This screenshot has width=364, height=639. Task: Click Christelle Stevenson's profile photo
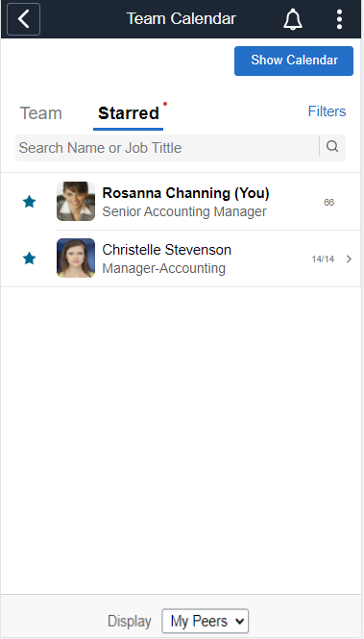[76, 258]
